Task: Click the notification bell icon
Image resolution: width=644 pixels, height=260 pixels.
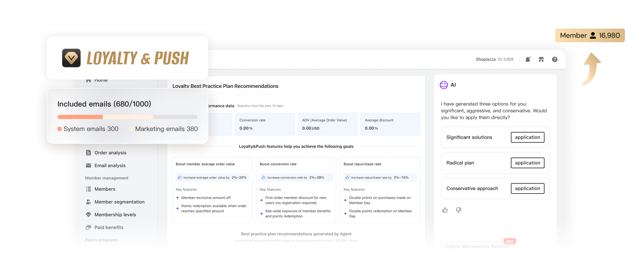Action: pos(527,60)
